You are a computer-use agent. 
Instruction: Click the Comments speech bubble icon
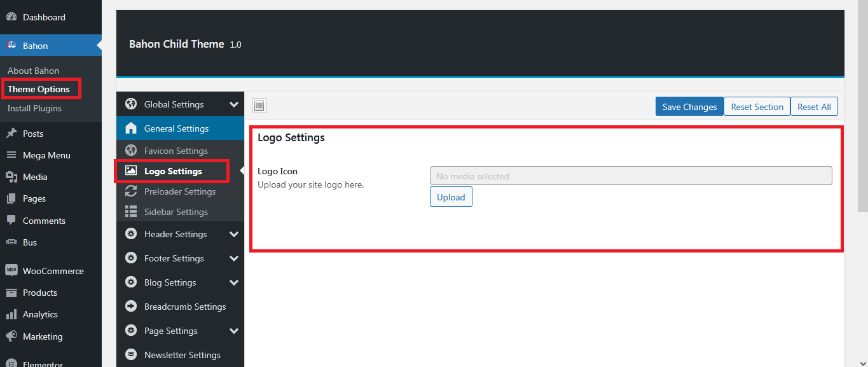tap(11, 221)
